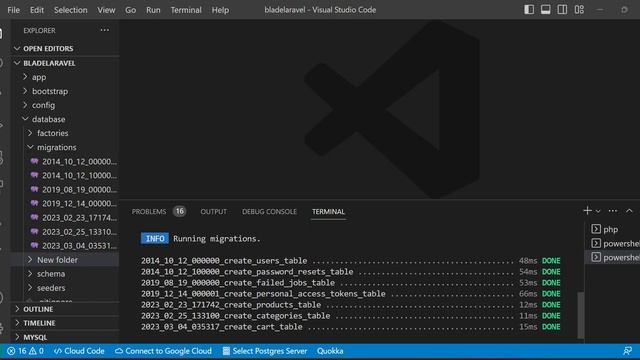Screen dimensions: 640x360
Task: Expand the MySQL section
Action: [65, 337]
